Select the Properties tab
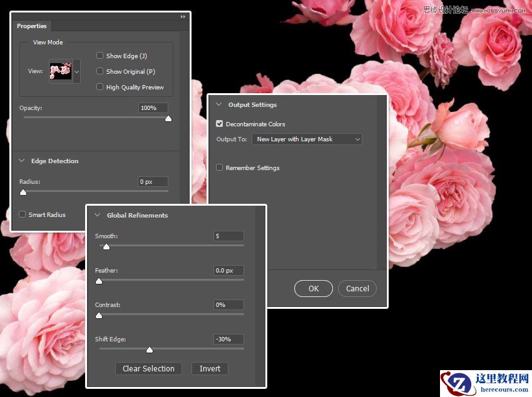 [x=32, y=26]
